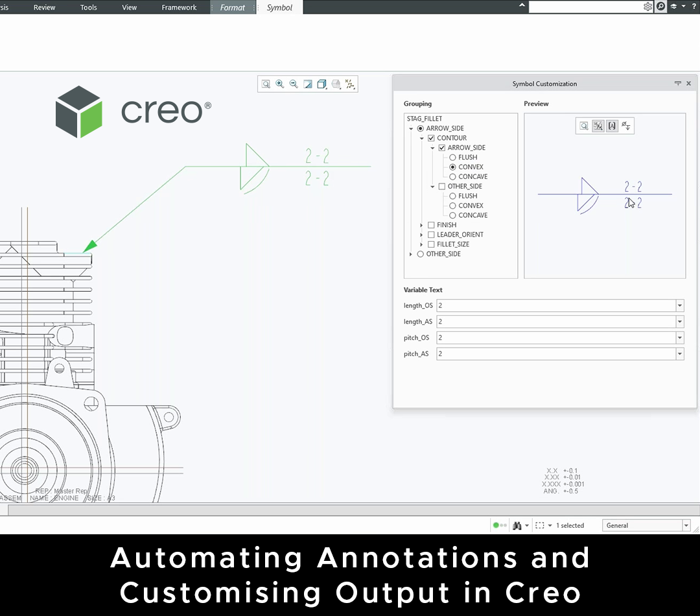Check the OTHER_SIDE checkbox under CONTOUR

(442, 186)
